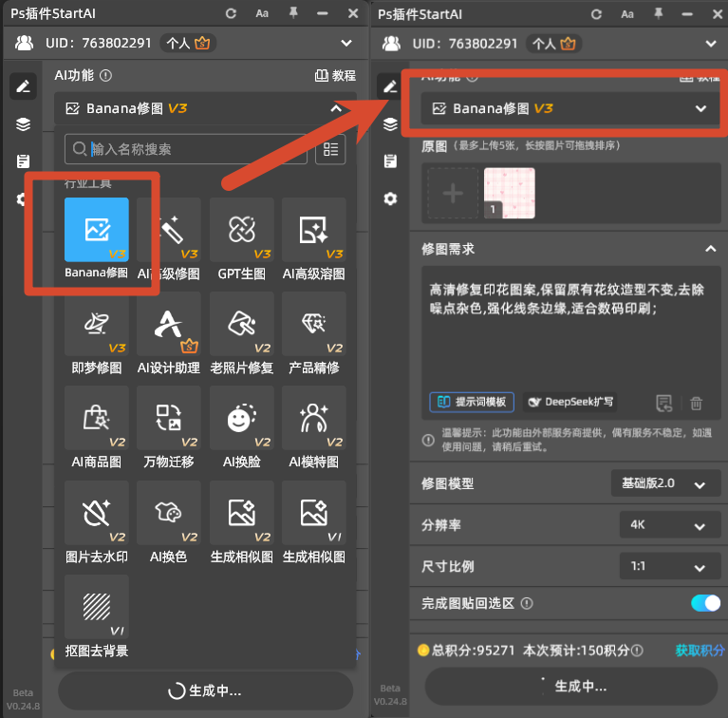Screen dimensions: 728x718
Task: Select the AI换脸 tool
Action: point(241,418)
